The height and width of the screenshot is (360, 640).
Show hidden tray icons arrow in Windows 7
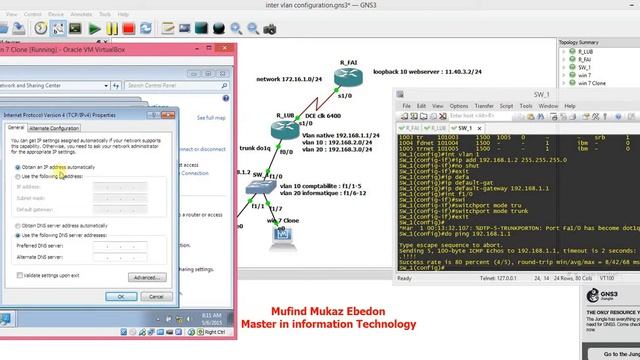point(158,319)
